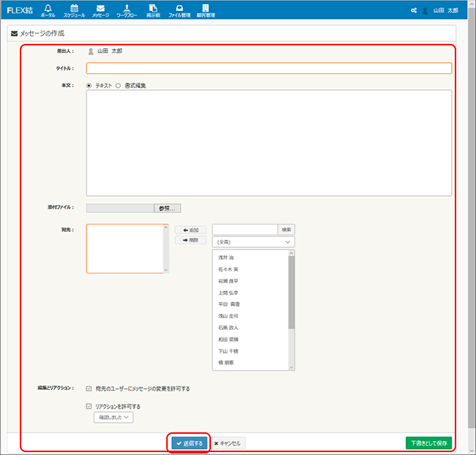Screen dimensions: 476x455
Task: Expand the (全員) group dropdown
Action: [x=253, y=242]
